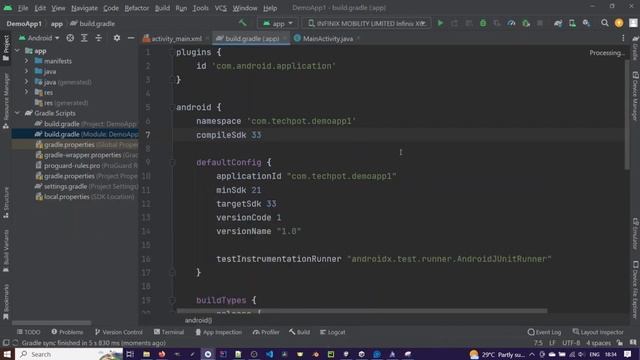
Task: Click the taskbar Search box
Action: click(x=69, y=354)
